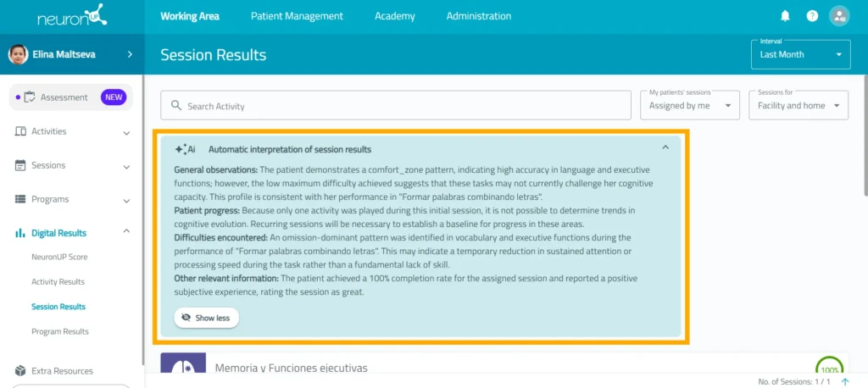The image size is (868, 388).
Task: Click the Patient progress label
Action: pyautogui.click(x=207, y=210)
